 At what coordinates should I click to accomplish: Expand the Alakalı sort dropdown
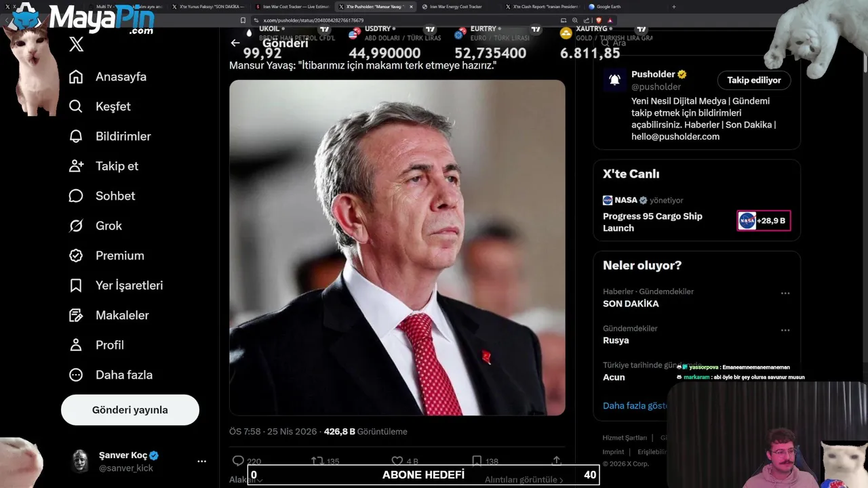[x=245, y=479]
